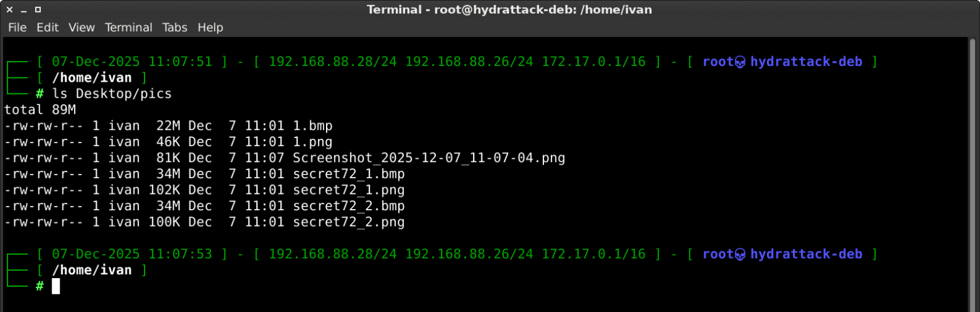Viewport: 980px width, 312px height.
Task: Click the 1.png filename in the listing
Action: pos(313,142)
